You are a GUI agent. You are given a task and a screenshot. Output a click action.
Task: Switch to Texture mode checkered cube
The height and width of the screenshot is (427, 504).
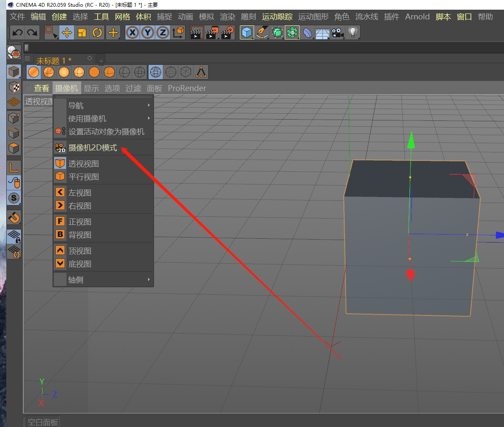pos(14,87)
